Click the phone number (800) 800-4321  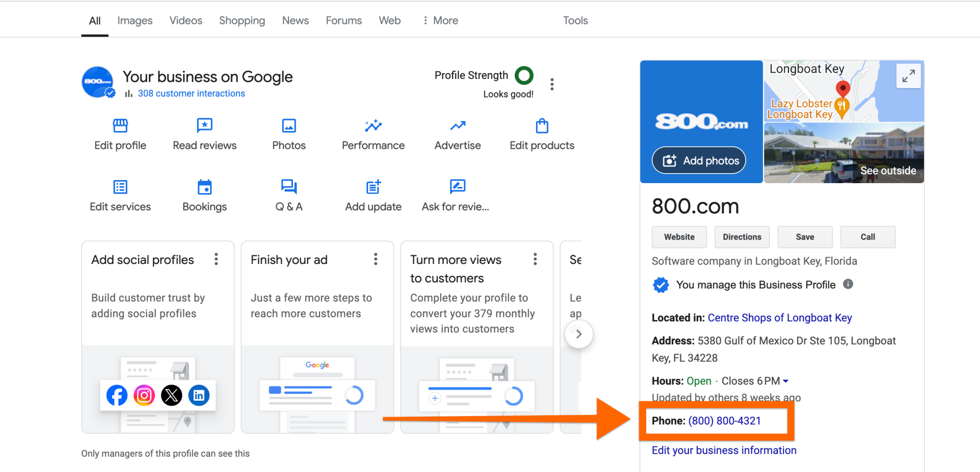724,421
